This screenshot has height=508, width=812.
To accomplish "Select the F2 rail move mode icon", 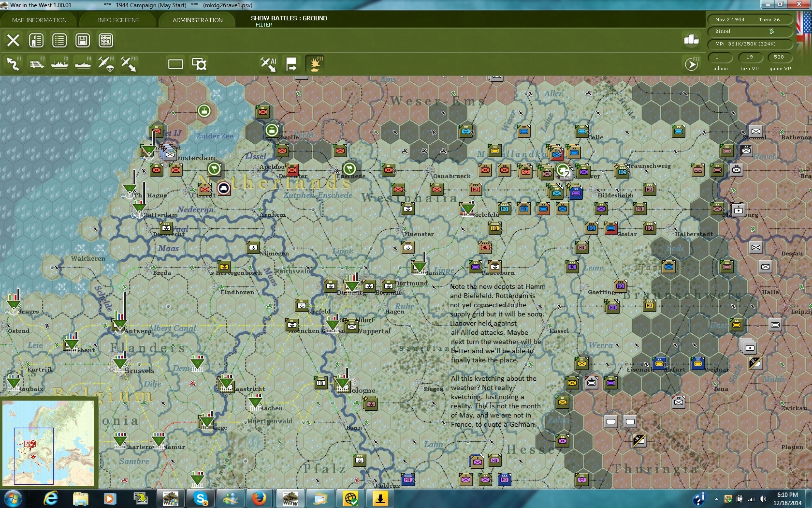I will click(x=37, y=64).
